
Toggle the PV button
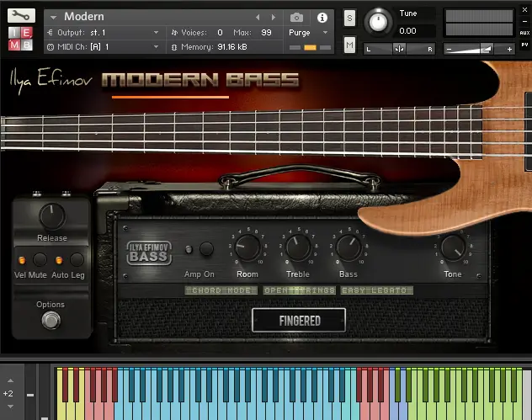524,45
